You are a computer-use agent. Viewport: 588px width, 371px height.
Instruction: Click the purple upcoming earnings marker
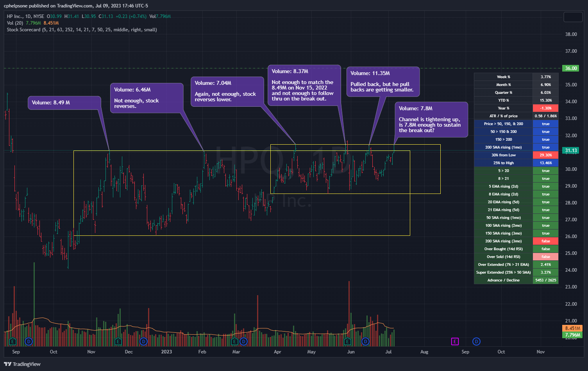point(455,341)
